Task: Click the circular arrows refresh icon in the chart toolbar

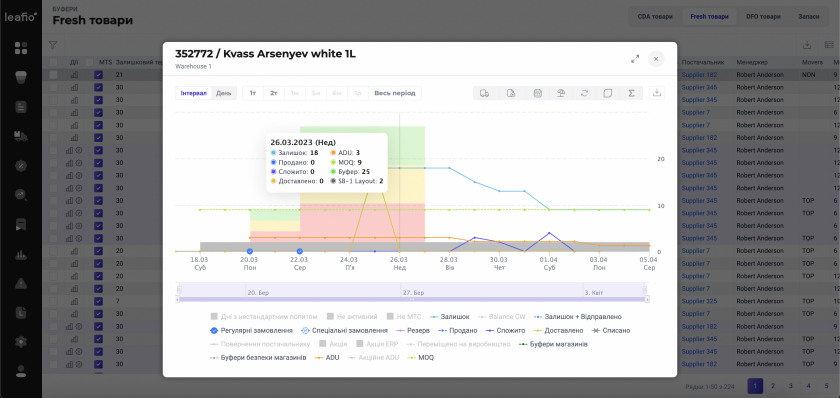Action: 584,93
